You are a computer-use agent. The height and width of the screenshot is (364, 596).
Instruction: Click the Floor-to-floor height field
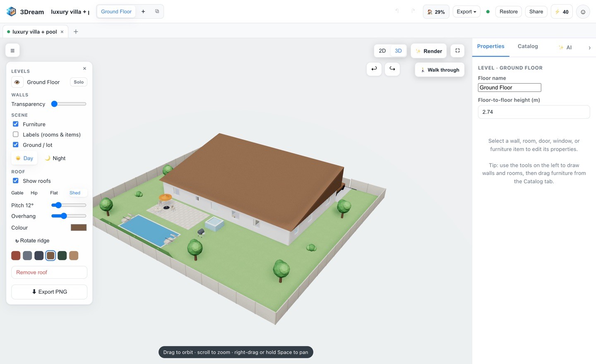click(x=534, y=112)
